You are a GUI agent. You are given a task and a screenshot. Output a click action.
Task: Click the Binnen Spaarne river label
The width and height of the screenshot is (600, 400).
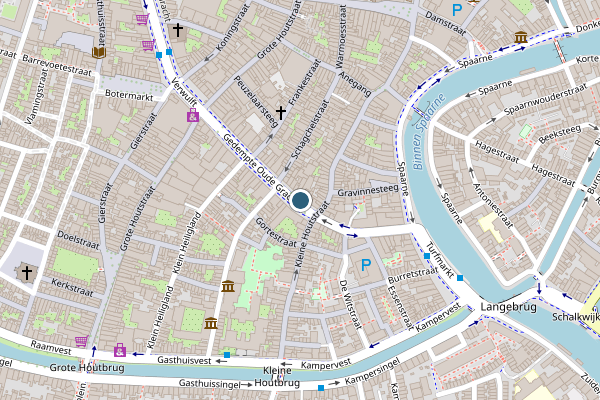click(x=429, y=131)
